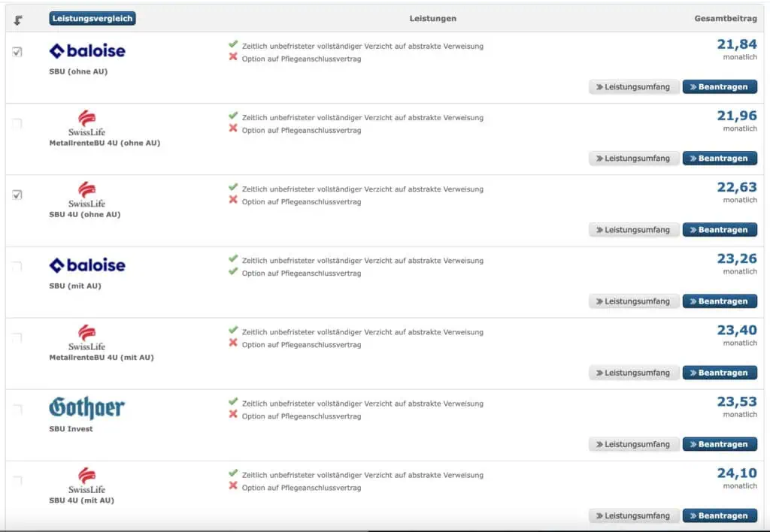Click SwissLife logo for MetallrenteBU 4U (mit AU)
770x532 pixels.
pos(87,337)
